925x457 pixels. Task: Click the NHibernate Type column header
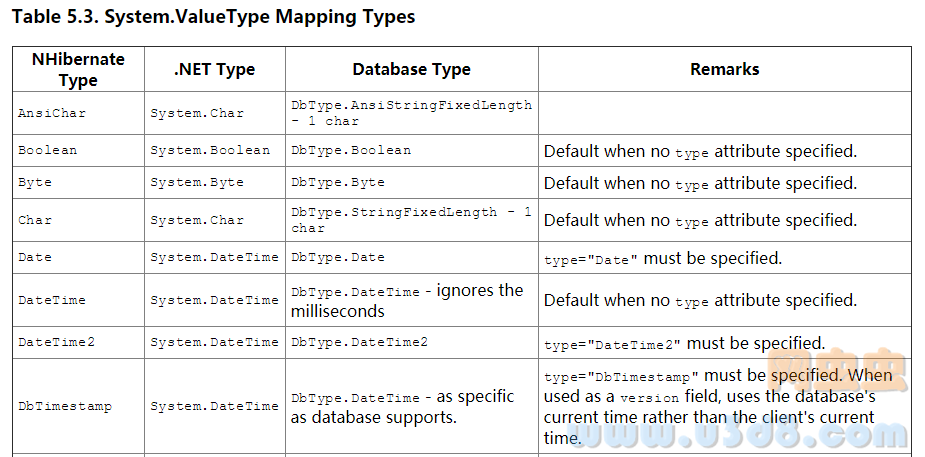pyautogui.click(x=78, y=70)
